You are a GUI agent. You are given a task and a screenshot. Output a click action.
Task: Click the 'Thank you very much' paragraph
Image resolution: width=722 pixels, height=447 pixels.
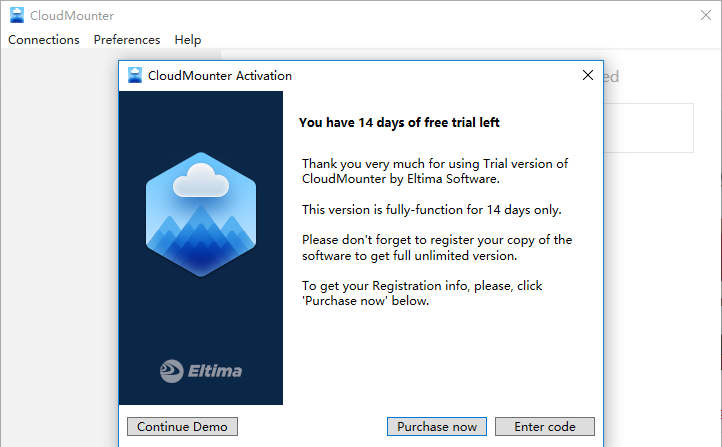pyautogui.click(x=435, y=171)
